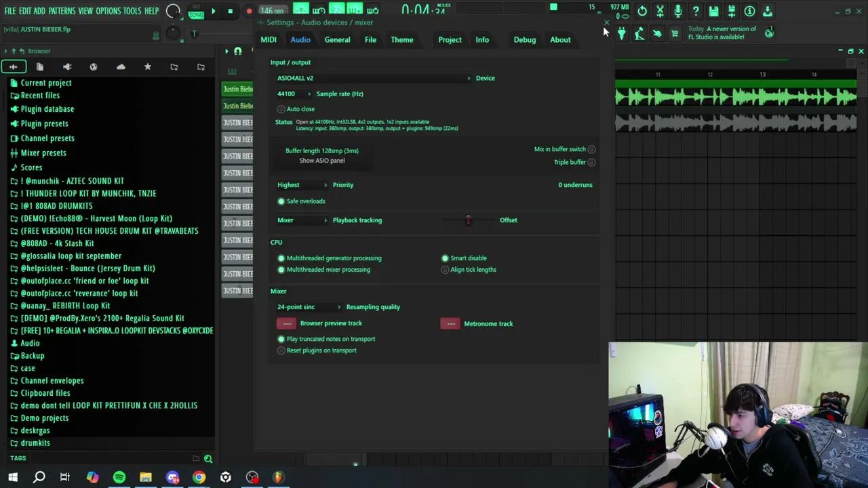The height and width of the screenshot is (488, 868).
Task: Open the 44100 sample rate dropdown
Action: tap(294, 94)
